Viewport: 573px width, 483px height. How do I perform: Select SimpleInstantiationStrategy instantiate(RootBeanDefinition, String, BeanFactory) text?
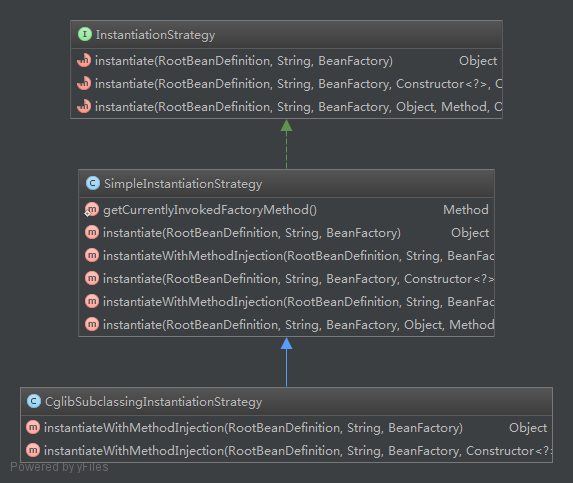pos(252,233)
